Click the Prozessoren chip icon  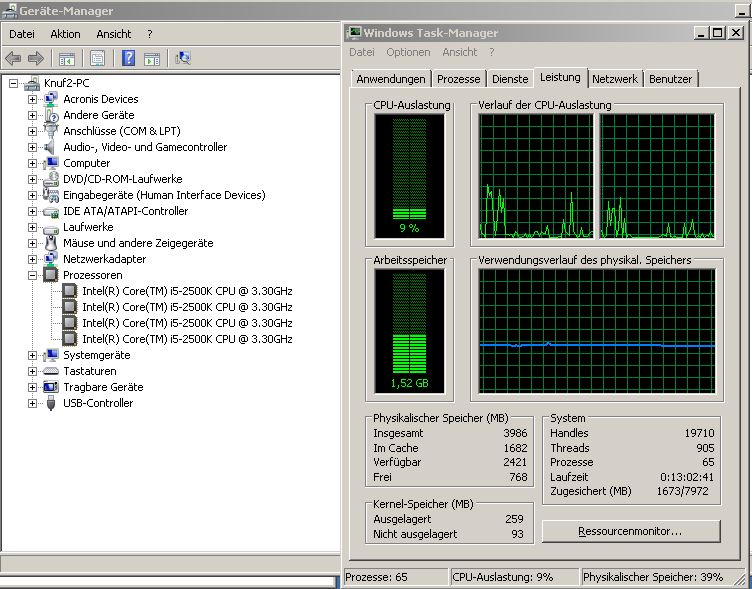(50, 275)
